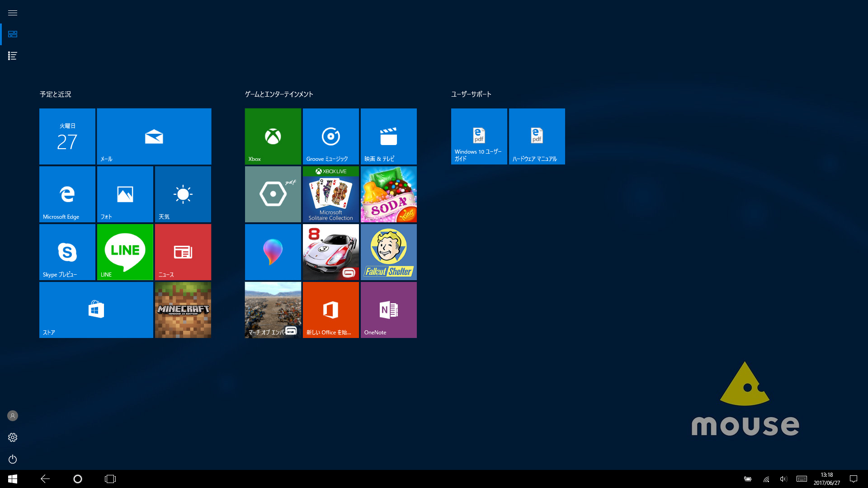Switch to the all apps list view

12,56
